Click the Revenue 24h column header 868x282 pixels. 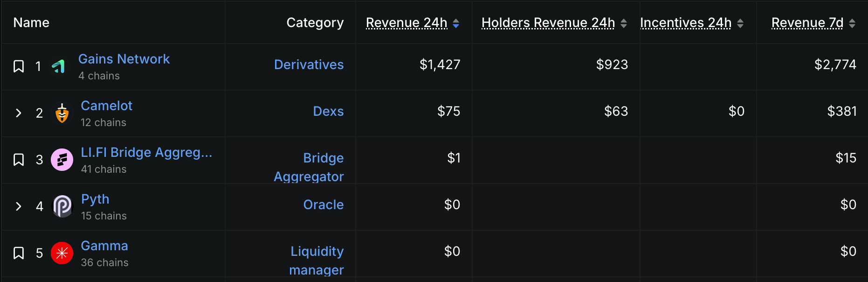pos(406,22)
